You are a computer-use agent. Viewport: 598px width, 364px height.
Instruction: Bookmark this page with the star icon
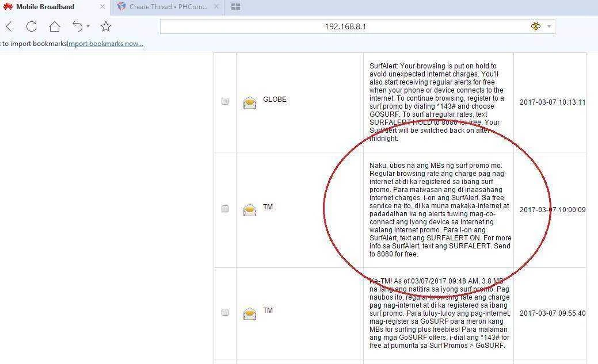(x=106, y=26)
